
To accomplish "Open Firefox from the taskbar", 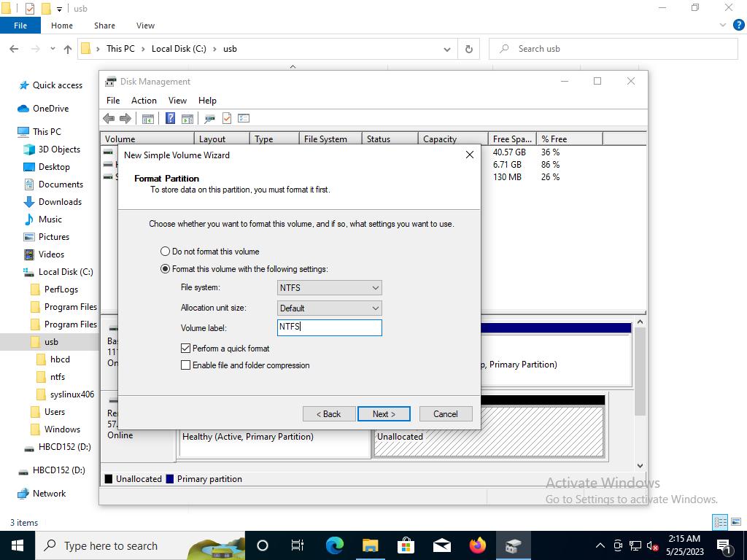I will [478, 545].
